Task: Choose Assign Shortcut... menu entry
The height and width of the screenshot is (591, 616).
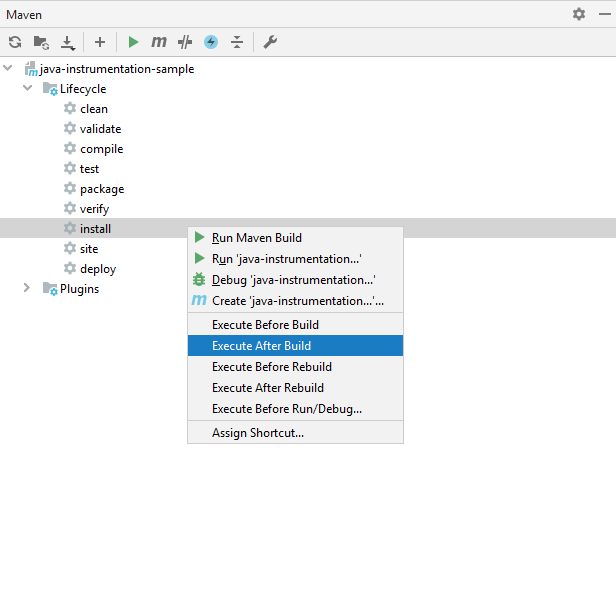Action: pyautogui.click(x=295, y=433)
